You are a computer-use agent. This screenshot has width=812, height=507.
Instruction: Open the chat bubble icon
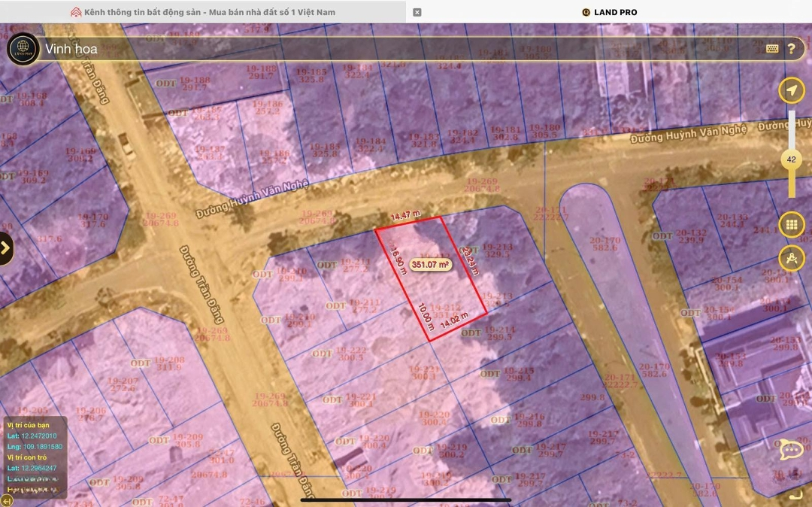(791, 450)
